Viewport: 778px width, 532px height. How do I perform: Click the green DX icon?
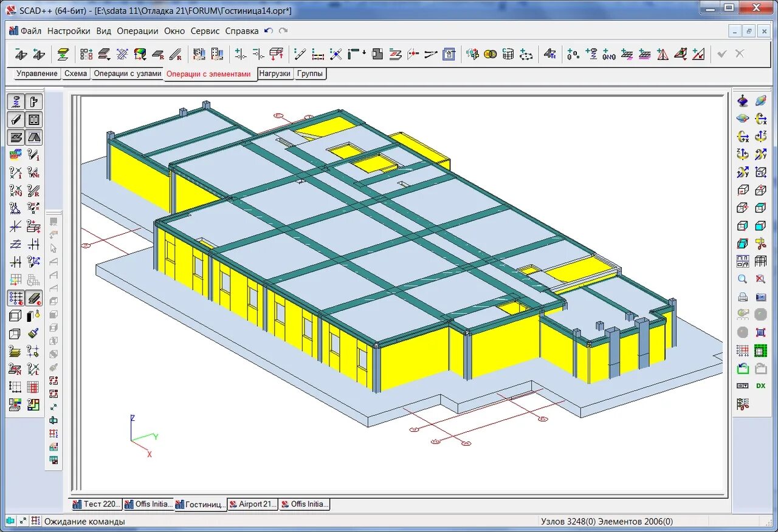pos(760,386)
